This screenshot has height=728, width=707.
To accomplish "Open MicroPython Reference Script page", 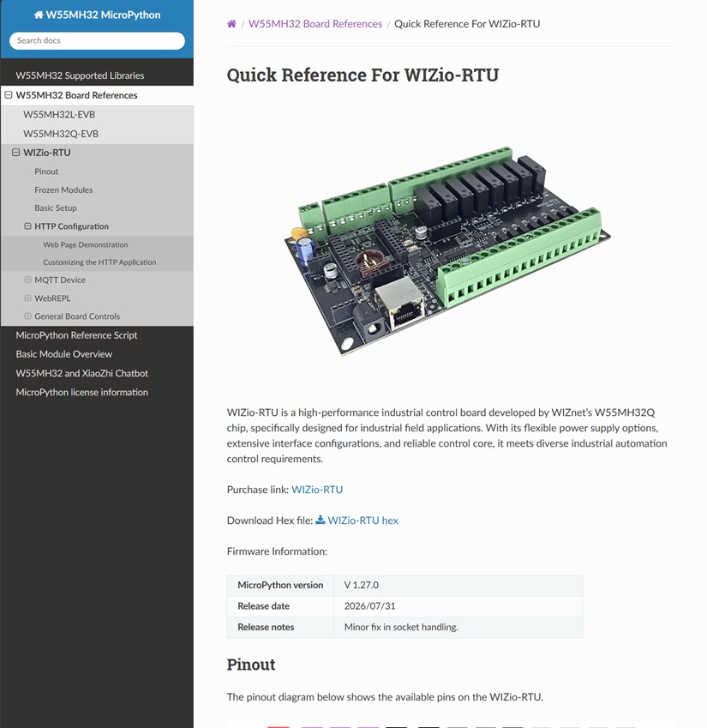I will [76, 335].
